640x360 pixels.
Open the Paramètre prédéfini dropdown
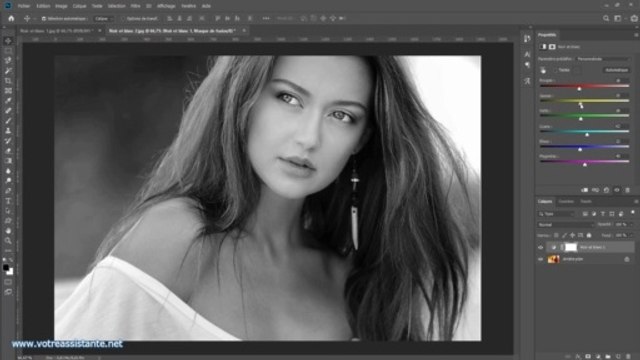click(602, 59)
